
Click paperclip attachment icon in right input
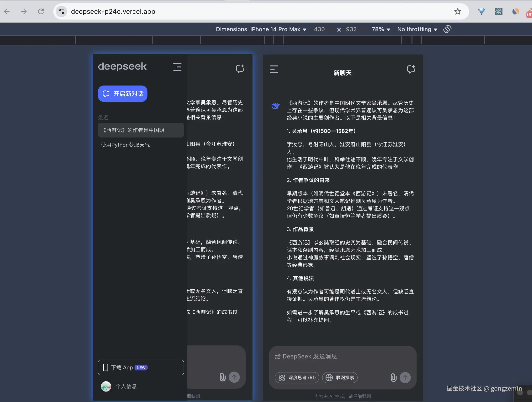(x=393, y=377)
